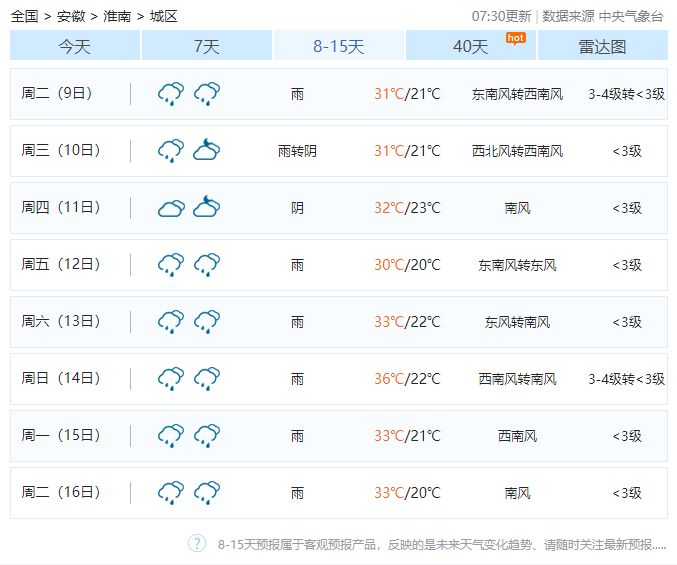Click the night cloudy moon icon for 周三 (10日)
677x565 pixels.
207,150
